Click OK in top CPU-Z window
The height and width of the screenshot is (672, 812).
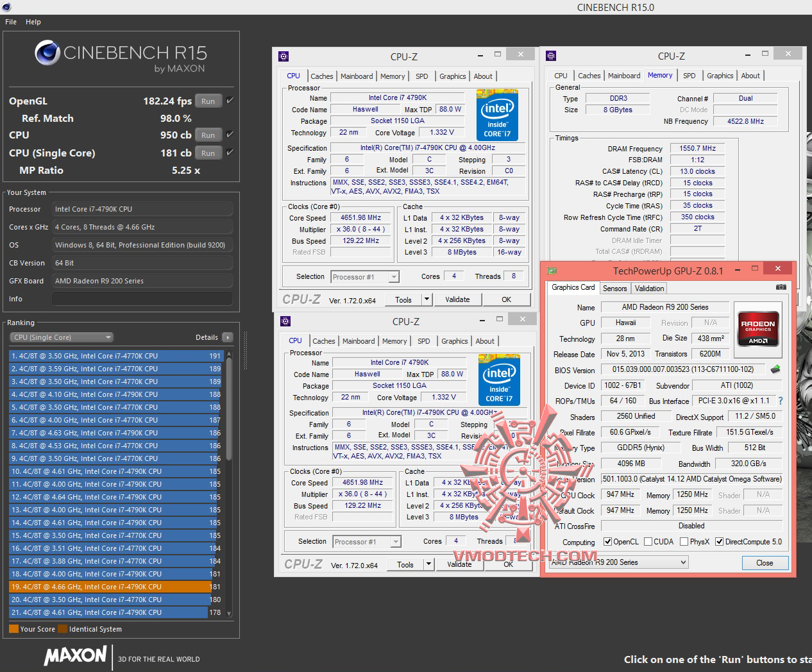coord(507,299)
